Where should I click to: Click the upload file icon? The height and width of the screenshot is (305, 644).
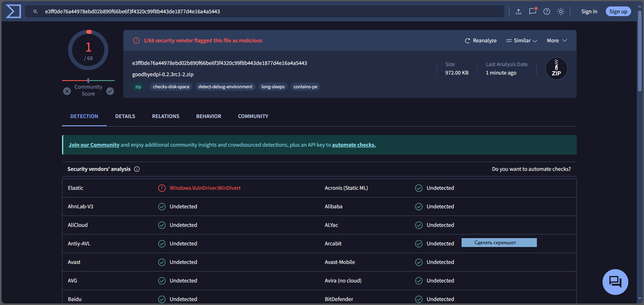[x=518, y=12]
